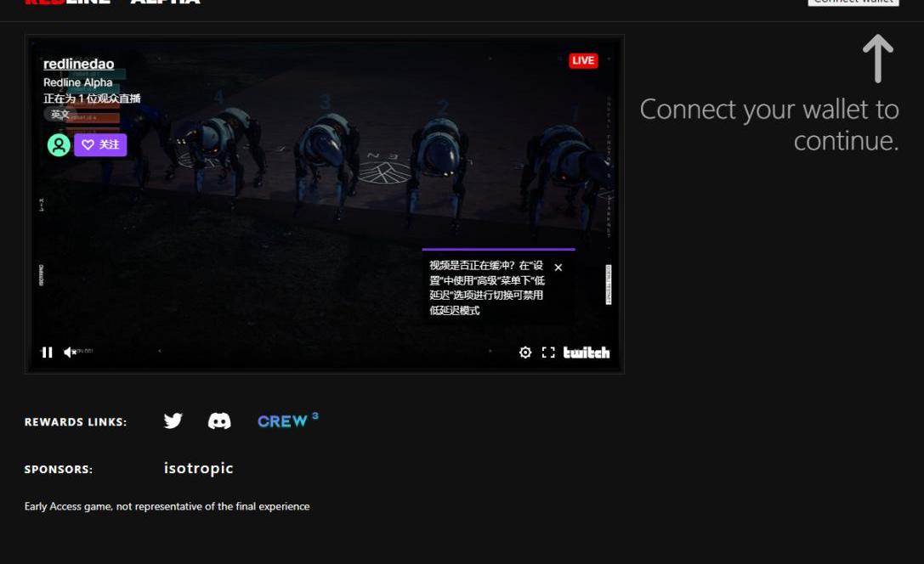
Task: Open the Discord rewards link
Action: [219, 421]
